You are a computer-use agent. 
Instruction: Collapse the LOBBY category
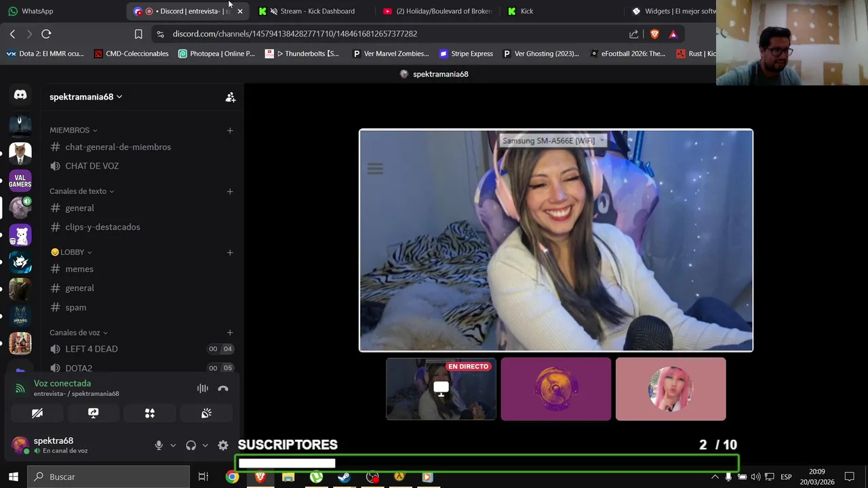[x=71, y=252]
